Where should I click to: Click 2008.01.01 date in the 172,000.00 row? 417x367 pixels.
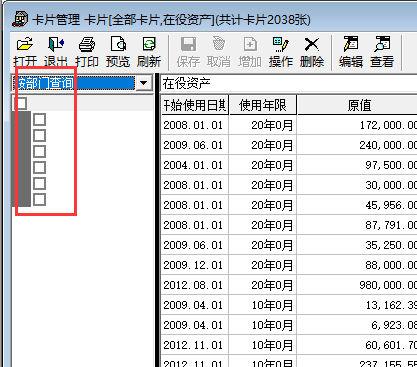[x=195, y=125]
